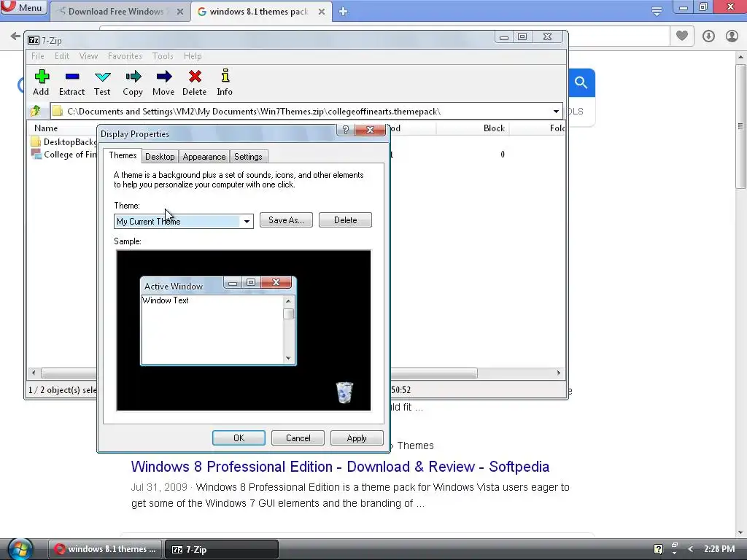Open a new browser tab
This screenshot has width=747, height=560.
click(343, 12)
